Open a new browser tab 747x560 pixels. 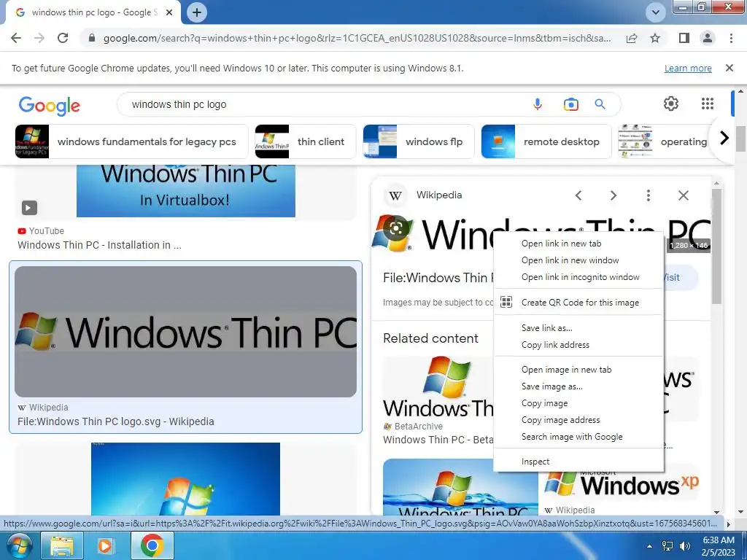197,12
